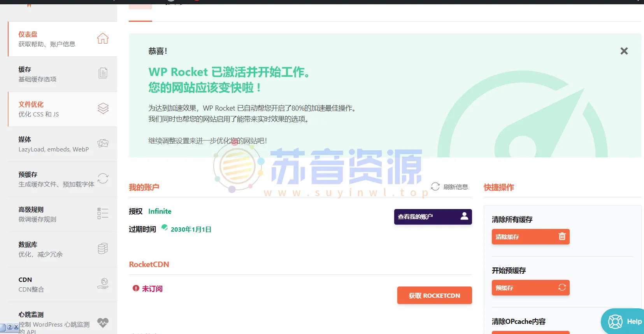Image resolution: width=644 pixels, height=334 pixels.
Task: Click the RocketCDN section heading
Action: coord(149,264)
